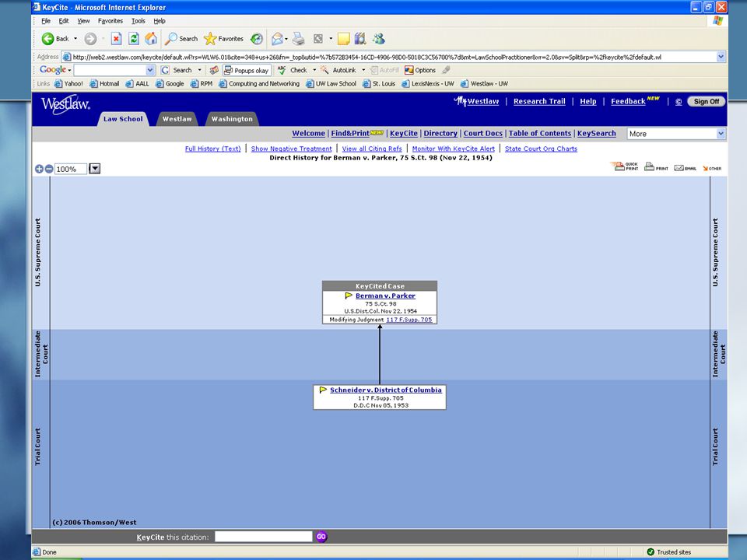Click the Google toolbar search input box
Image resolution: width=747 pixels, height=560 pixels.
110,70
